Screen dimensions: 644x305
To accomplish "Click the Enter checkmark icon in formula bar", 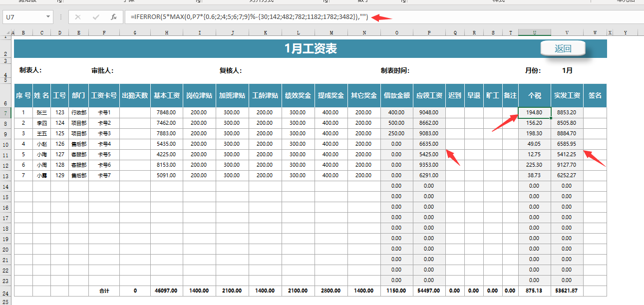I will point(96,17).
